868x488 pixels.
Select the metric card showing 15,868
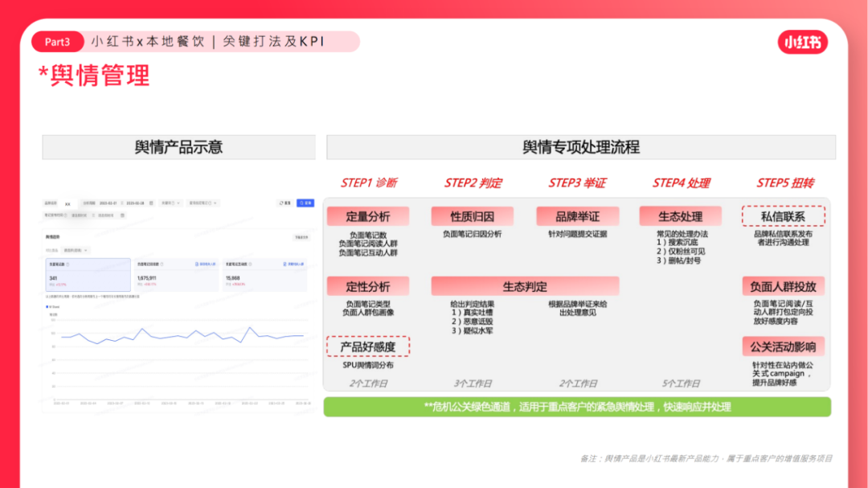264,275
